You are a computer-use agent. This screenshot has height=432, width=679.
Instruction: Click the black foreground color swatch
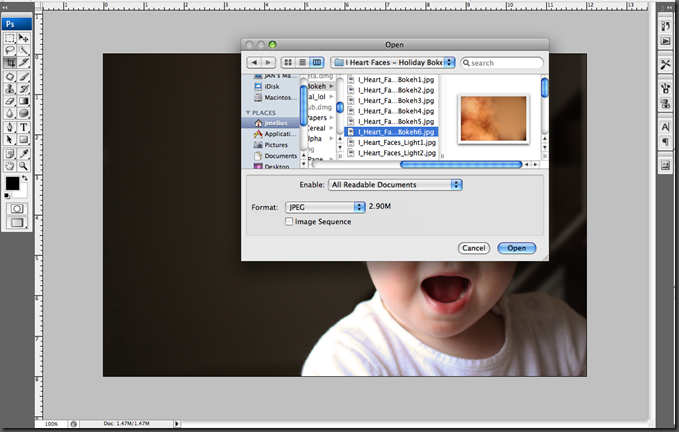pos(11,183)
